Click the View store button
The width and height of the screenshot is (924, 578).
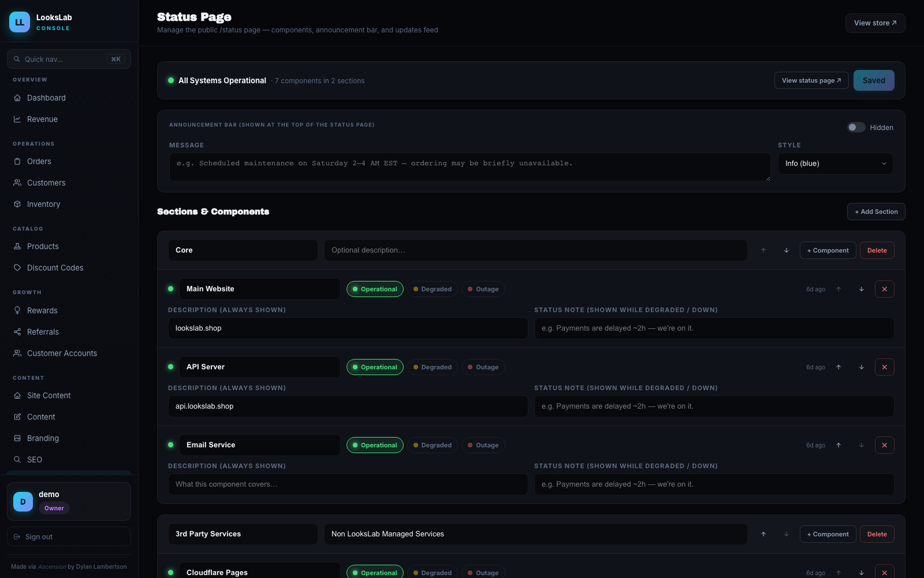coord(875,23)
